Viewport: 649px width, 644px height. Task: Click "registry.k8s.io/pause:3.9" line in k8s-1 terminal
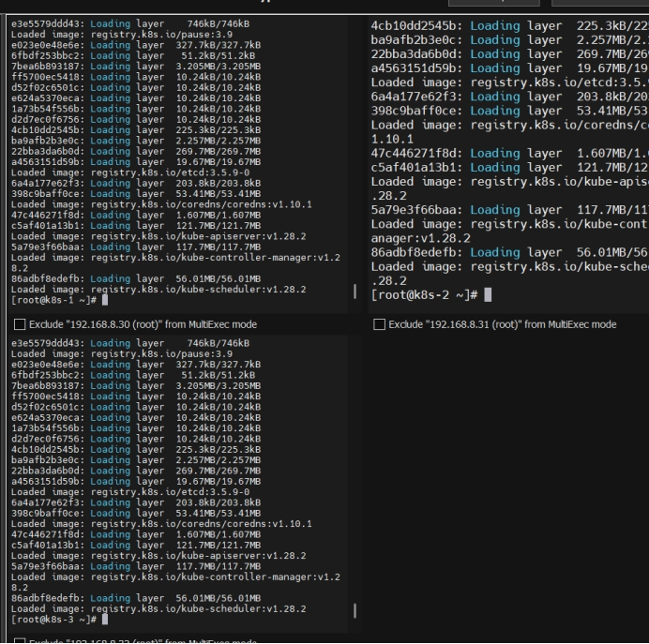tap(122, 35)
